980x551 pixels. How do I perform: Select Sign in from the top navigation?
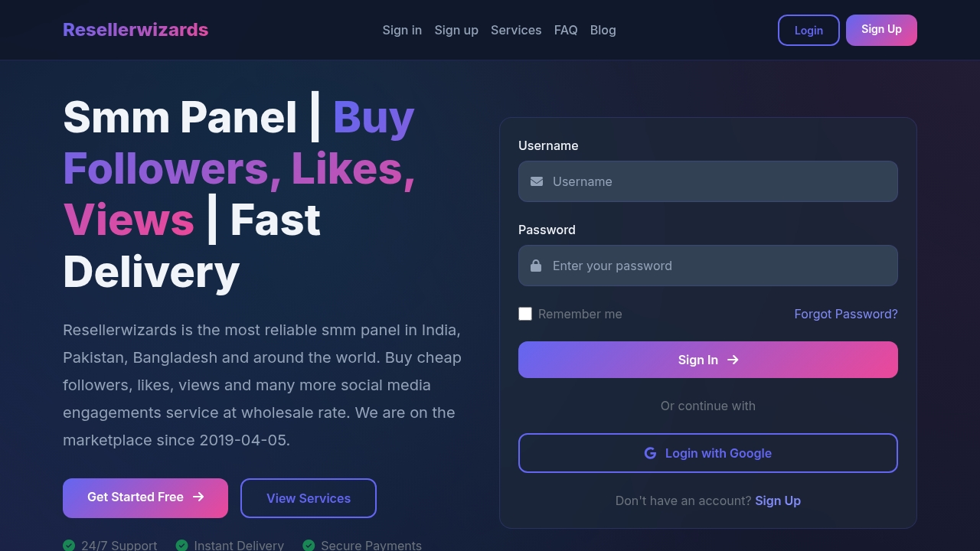pyautogui.click(x=402, y=30)
